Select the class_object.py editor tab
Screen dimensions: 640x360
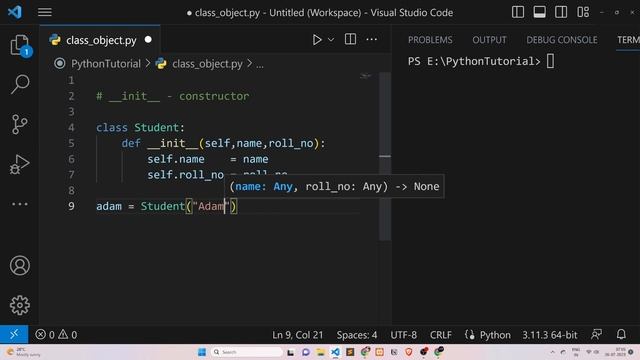[100, 40]
